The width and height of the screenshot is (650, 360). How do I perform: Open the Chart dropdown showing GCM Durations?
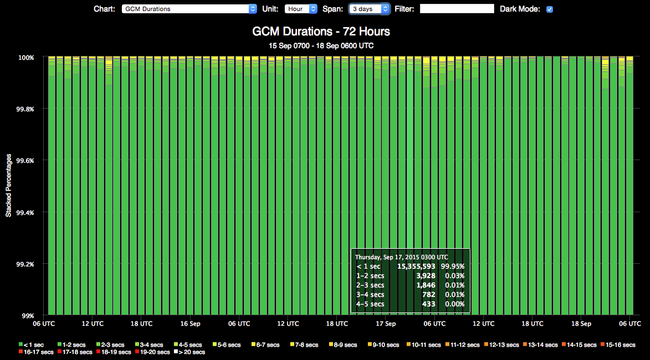(189, 9)
